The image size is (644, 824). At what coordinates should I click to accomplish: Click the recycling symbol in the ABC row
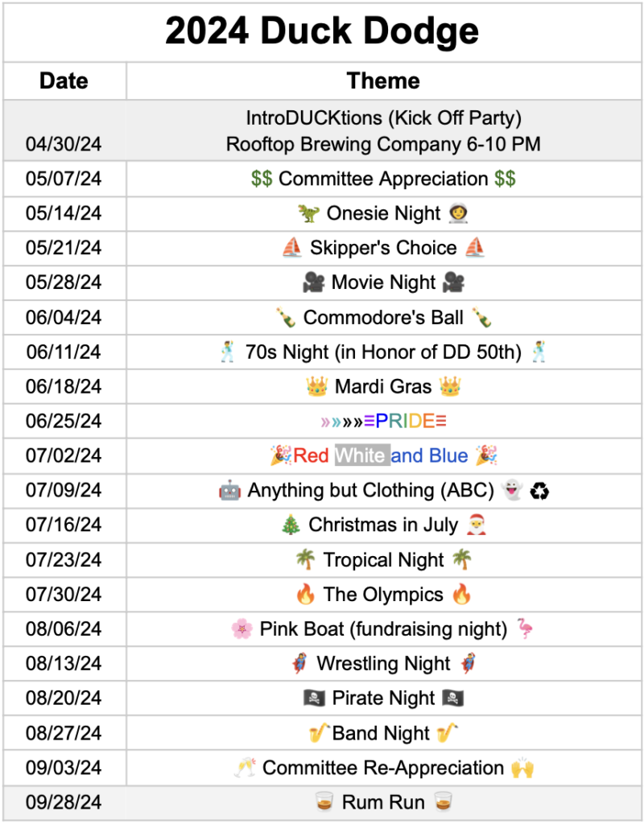point(540,490)
